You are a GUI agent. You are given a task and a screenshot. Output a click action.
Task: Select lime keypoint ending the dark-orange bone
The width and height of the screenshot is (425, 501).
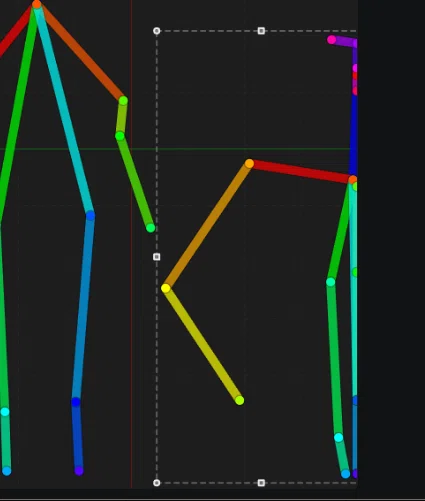point(123,100)
